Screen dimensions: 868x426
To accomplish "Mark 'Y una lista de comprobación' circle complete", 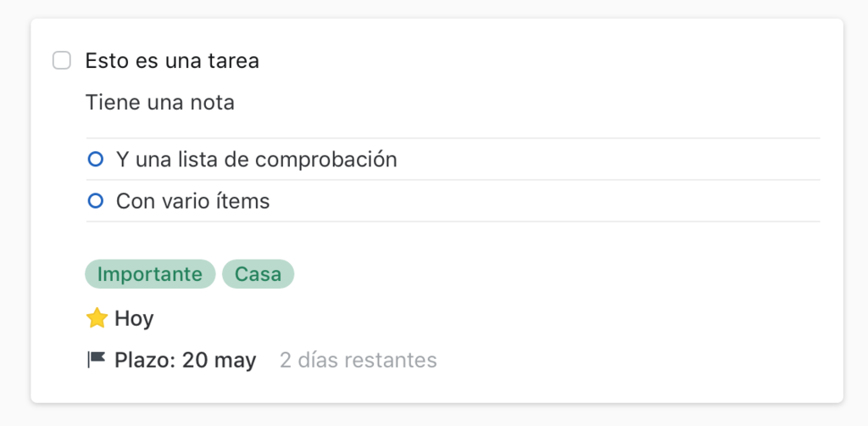I will (96, 160).
